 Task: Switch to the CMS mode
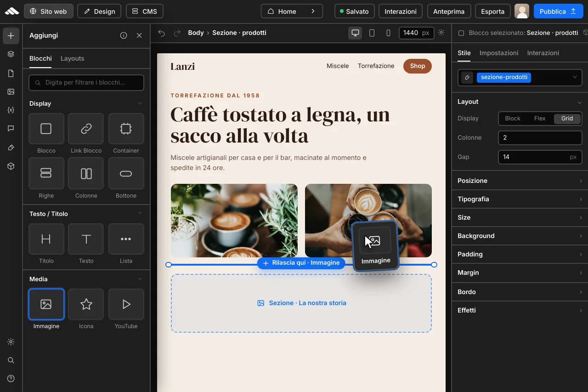(145, 11)
